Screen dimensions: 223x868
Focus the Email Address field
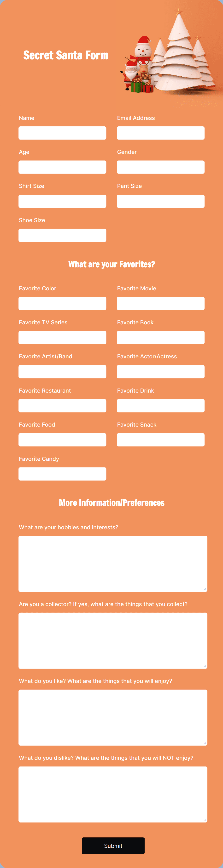[161, 133]
